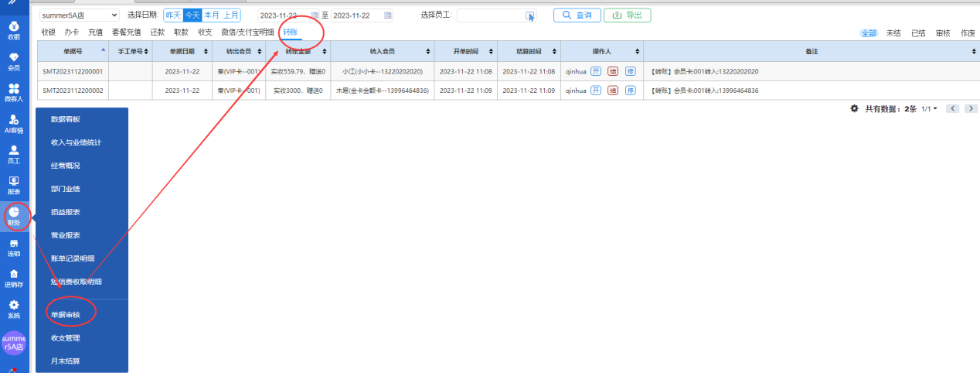The width and height of the screenshot is (980, 373).
Task: Switch to the 充值 tab
Action: tap(95, 32)
